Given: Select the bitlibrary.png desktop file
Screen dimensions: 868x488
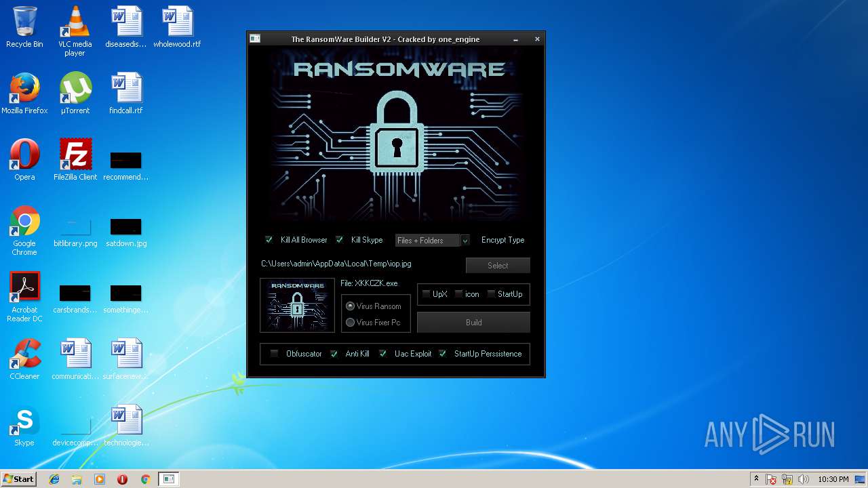Looking at the screenshot, I should pyautogui.click(x=75, y=232).
